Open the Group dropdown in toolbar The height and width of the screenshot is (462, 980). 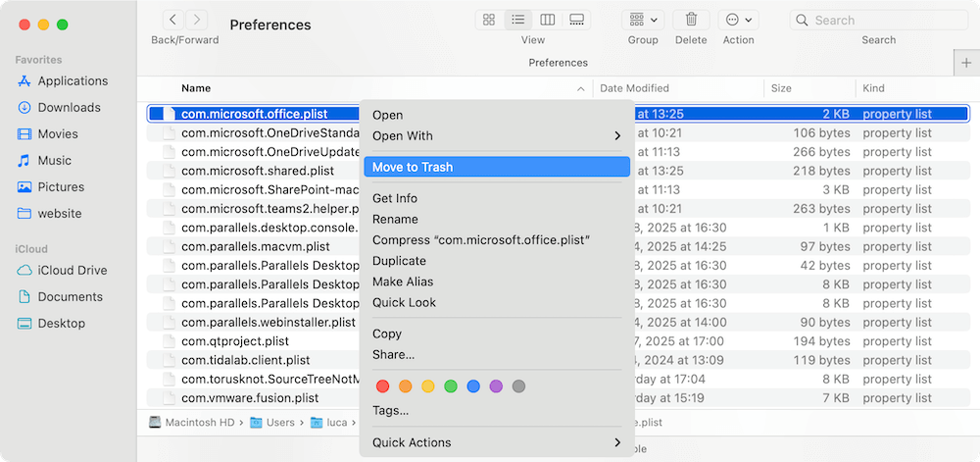(643, 20)
